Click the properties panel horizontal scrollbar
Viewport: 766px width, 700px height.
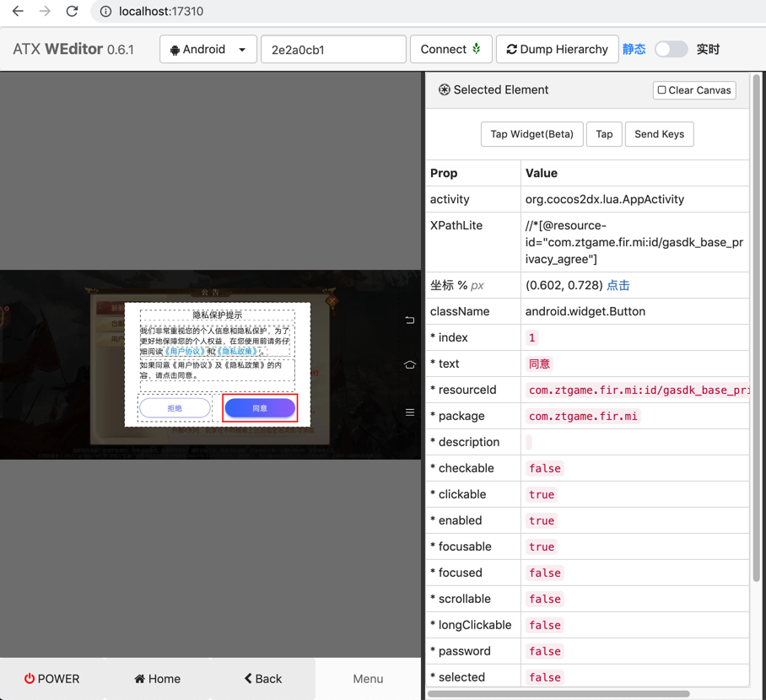click(x=558, y=693)
